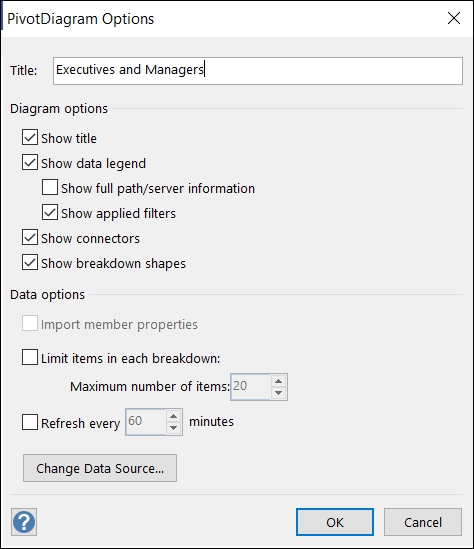Viewport: 474px width, 549px height.
Task: Close the PivotDiagram Options dialog
Action: click(454, 18)
